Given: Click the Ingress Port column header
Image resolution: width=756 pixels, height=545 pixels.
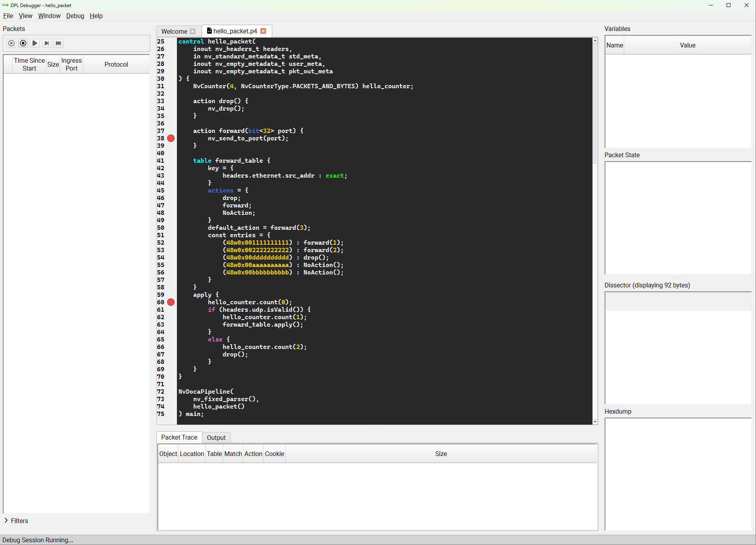Looking at the screenshot, I should [x=71, y=64].
